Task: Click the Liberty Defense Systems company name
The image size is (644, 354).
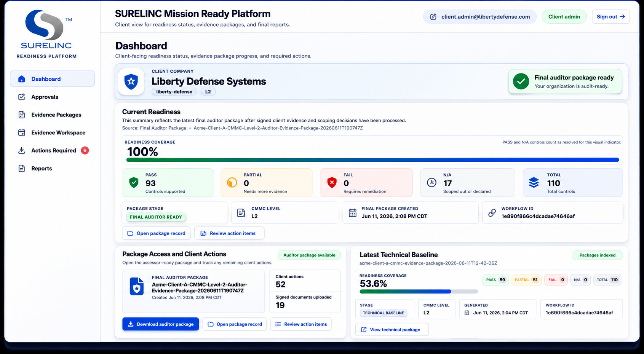Action: pos(209,81)
